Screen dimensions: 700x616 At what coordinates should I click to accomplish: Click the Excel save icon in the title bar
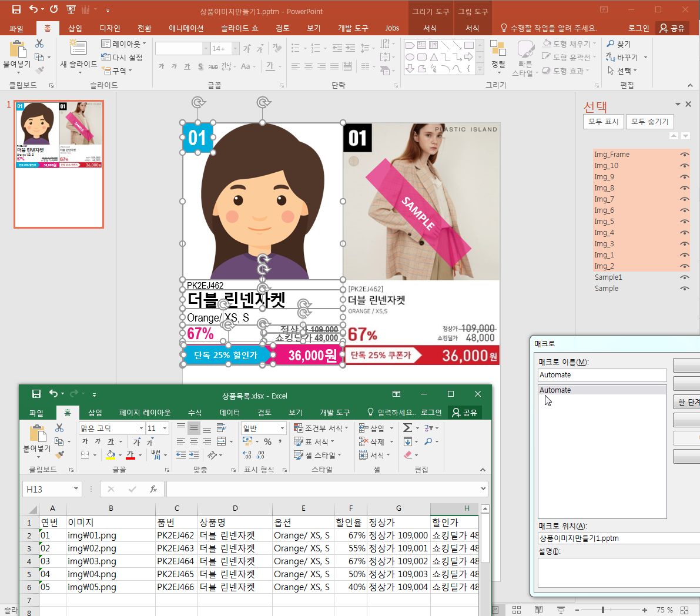click(x=36, y=394)
